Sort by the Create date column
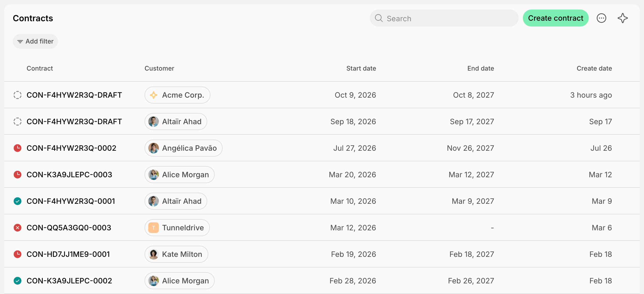644x294 pixels. click(x=594, y=68)
